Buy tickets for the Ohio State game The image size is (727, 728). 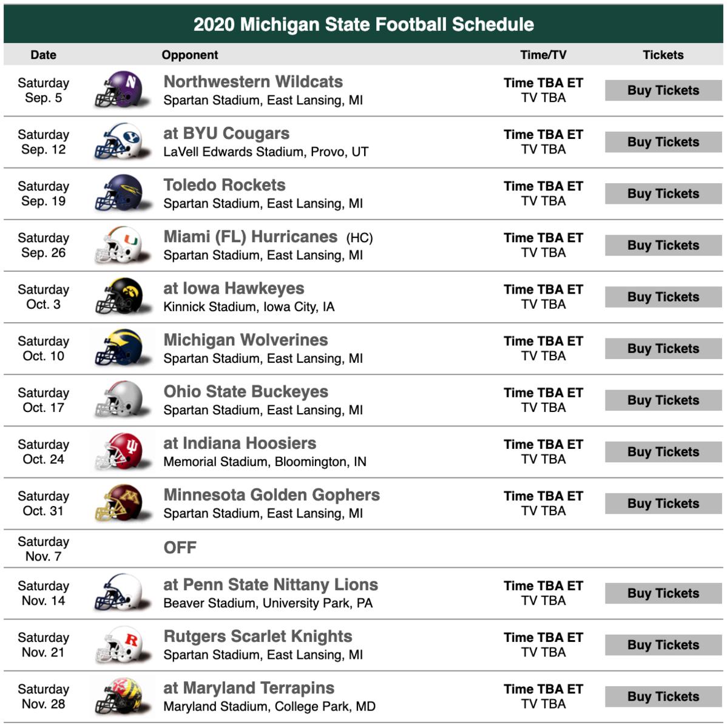click(x=663, y=400)
